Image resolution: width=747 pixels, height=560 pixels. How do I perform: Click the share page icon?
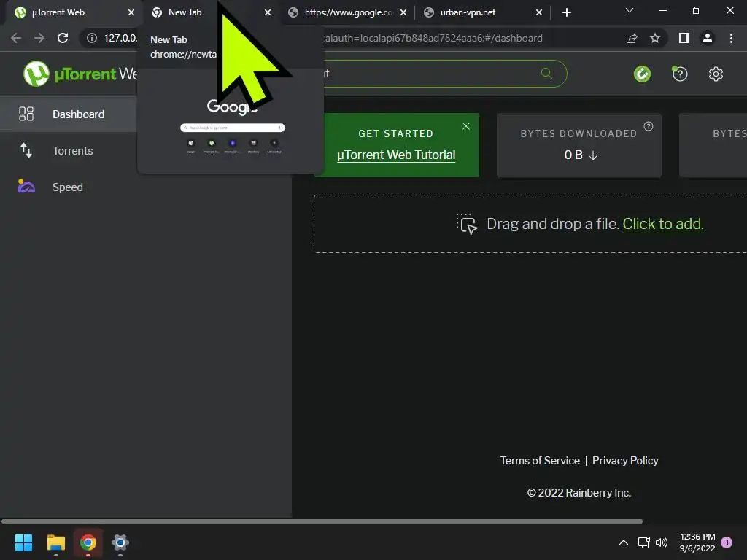(x=632, y=38)
